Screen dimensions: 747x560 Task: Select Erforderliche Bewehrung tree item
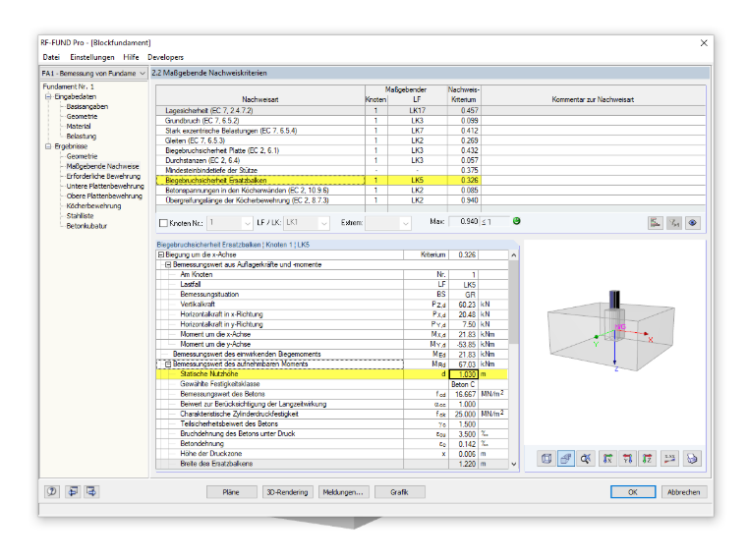(x=103, y=176)
